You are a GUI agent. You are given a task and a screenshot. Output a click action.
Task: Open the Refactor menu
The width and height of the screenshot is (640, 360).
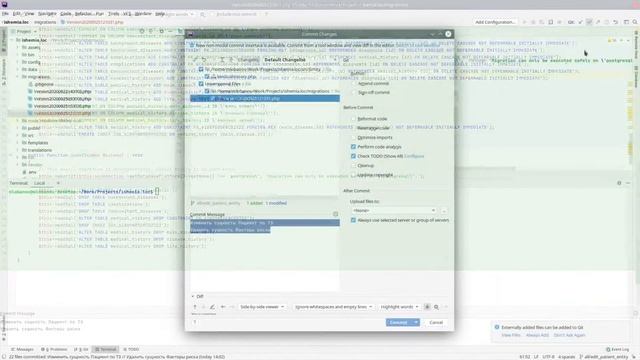84,14
